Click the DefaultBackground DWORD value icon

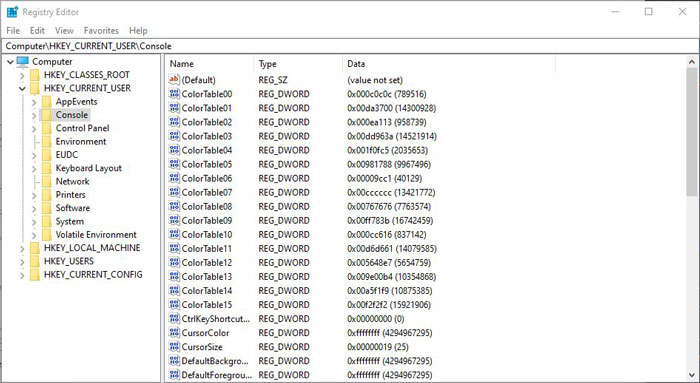[174, 361]
